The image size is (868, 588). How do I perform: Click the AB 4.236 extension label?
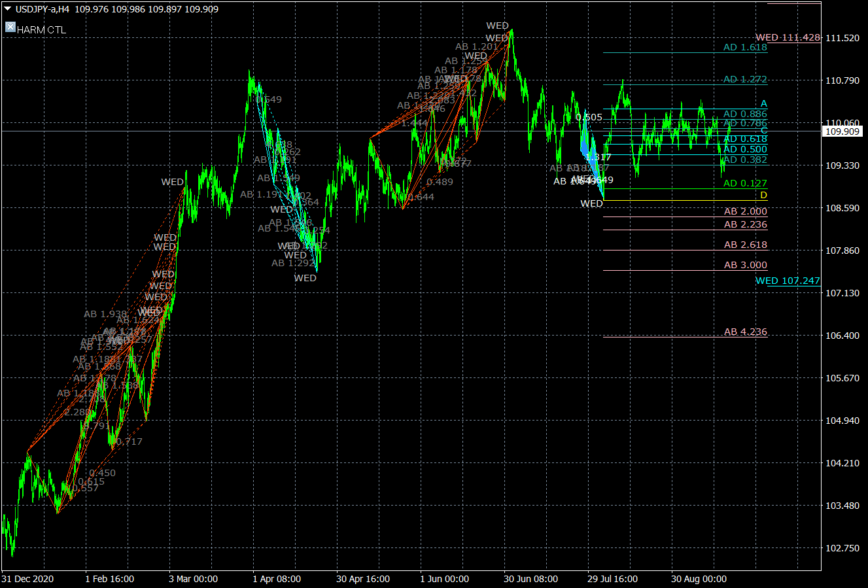[746, 332]
